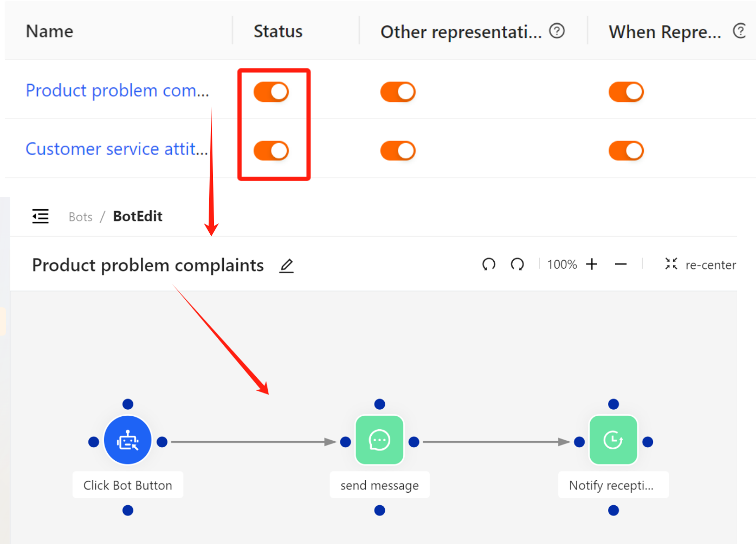Zoom out with the minus icon
This screenshot has height=548, width=756.
pos(621,265)
